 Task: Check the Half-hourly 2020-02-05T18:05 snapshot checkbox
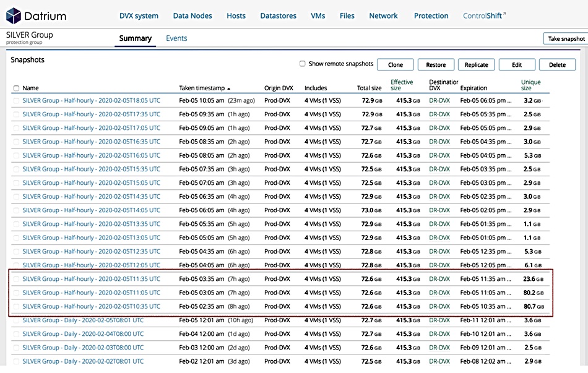click(16, 100)
